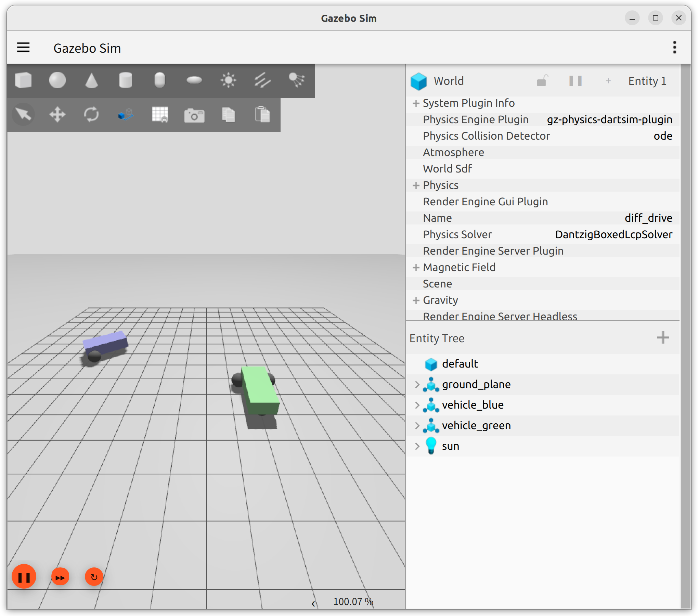Click the Render Engine Server Plugin row
698x616 pixels.
(543, 251)
